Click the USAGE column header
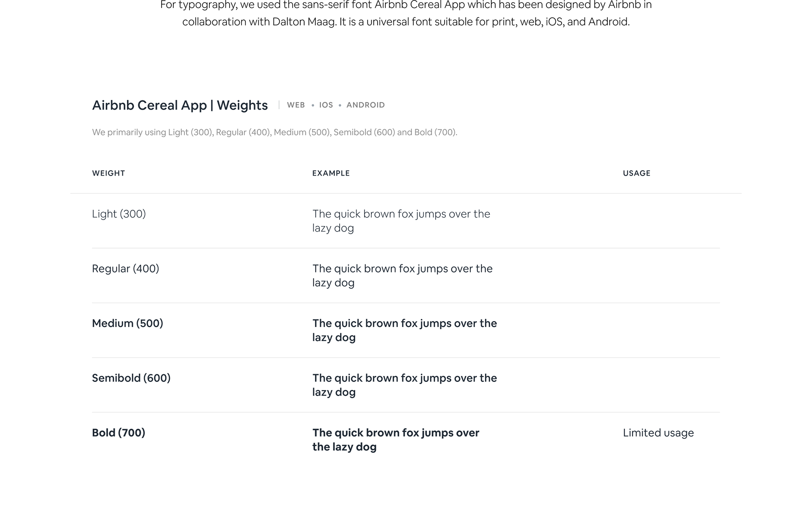Image resolution: width=812 pixels, height=518 pixels. pos(636,173)
